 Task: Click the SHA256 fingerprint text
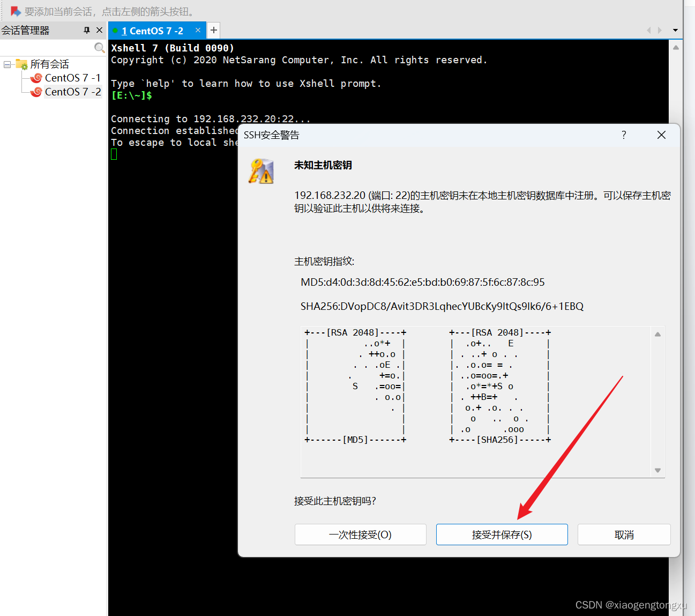click(x=442, y=306)
